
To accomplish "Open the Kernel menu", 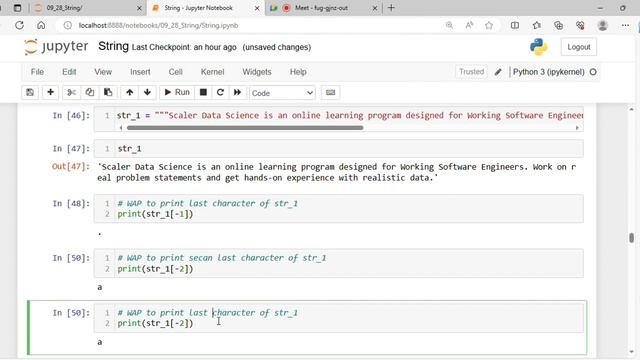I will click(x=212, y=72).
